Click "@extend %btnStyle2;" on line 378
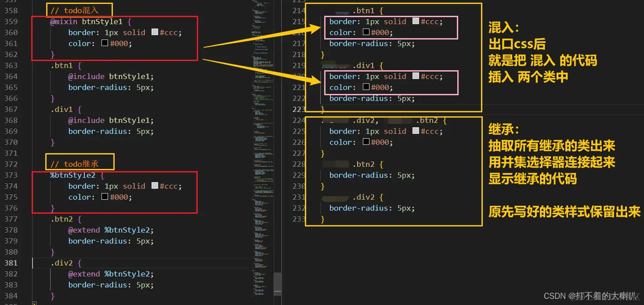Screen dimensions: 644x305 click(x=111, y=230)
